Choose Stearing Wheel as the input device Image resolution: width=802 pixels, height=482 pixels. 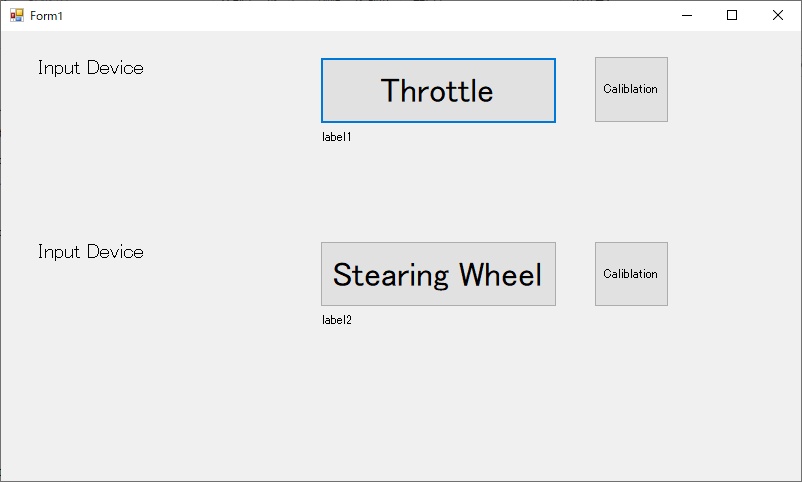click(438, 274)
